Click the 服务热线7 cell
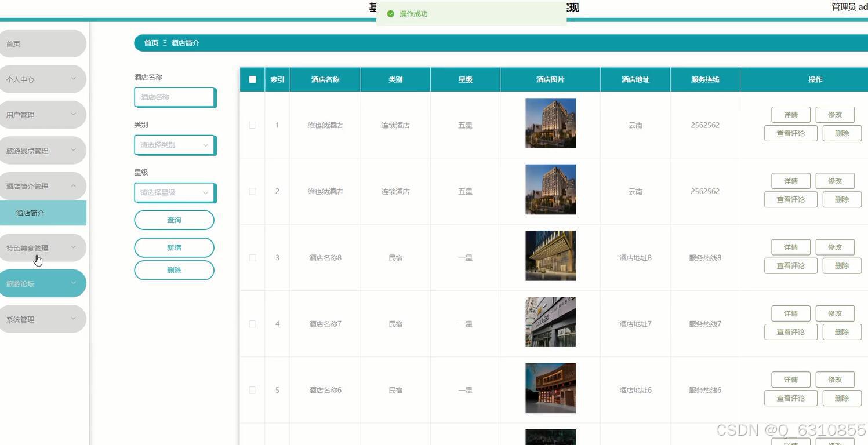 click(x=705, y=324)
